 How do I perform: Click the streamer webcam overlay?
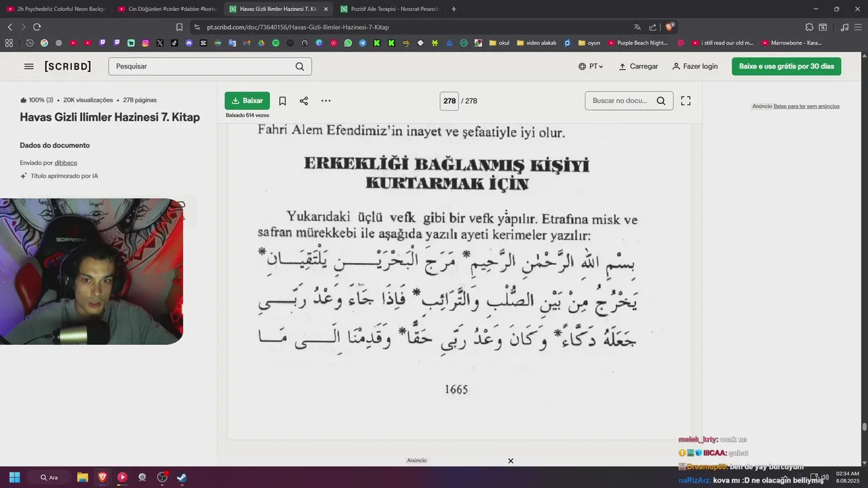92,271
